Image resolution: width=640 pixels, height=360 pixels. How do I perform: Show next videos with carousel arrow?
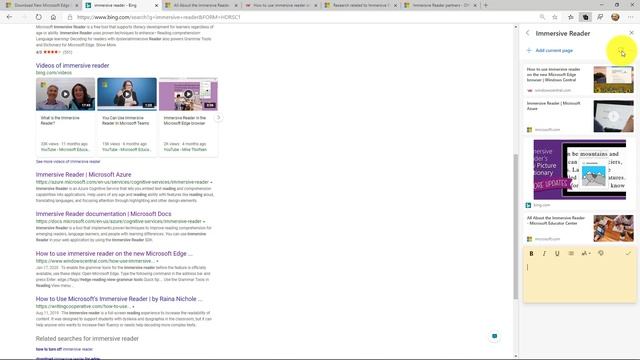coord(218,118)
